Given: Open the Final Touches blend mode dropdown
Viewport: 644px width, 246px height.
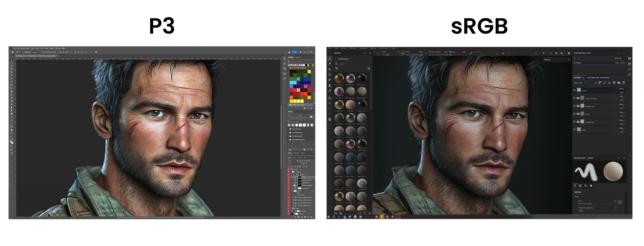Looking at the screenshot, I should click(x=622, y=97).
